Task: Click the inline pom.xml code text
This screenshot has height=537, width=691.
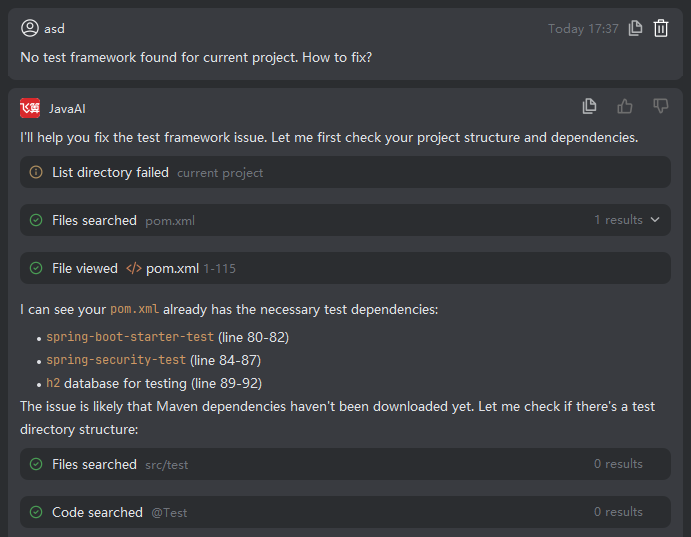Action: (x=134, y=310)
